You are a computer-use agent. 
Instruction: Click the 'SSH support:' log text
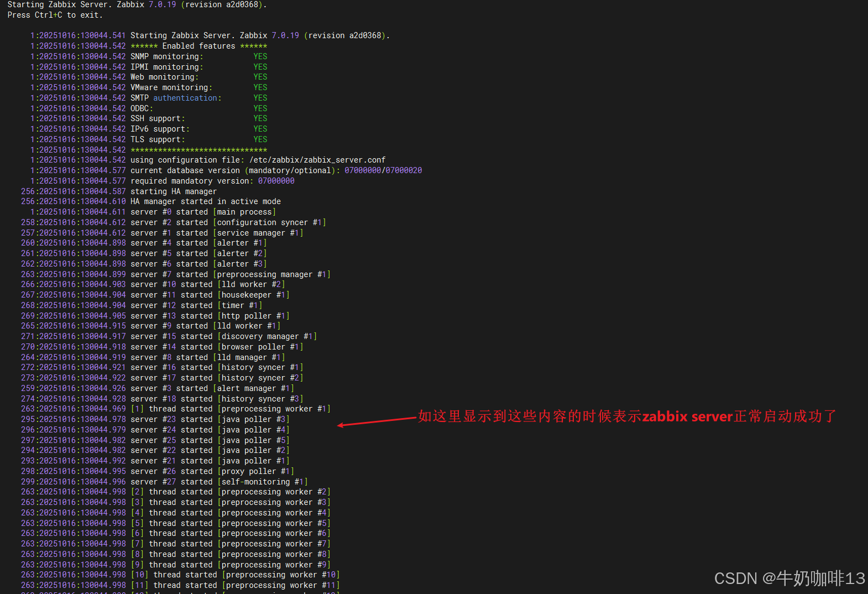point(158,118)
